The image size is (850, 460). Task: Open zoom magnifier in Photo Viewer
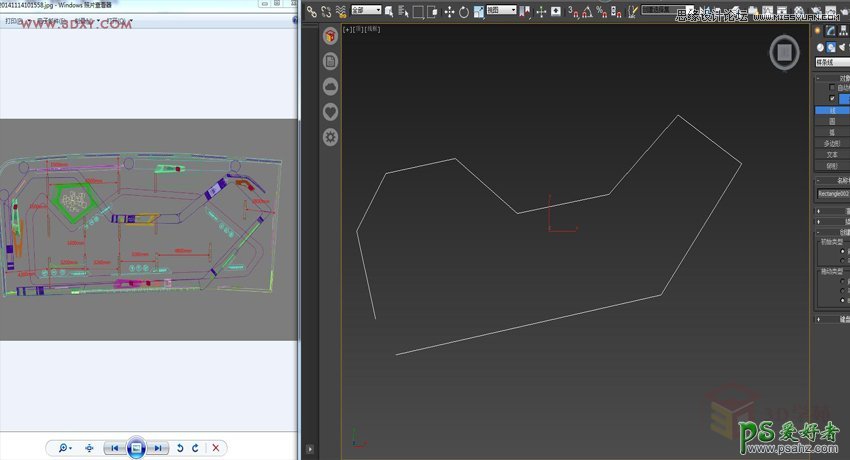65,448
